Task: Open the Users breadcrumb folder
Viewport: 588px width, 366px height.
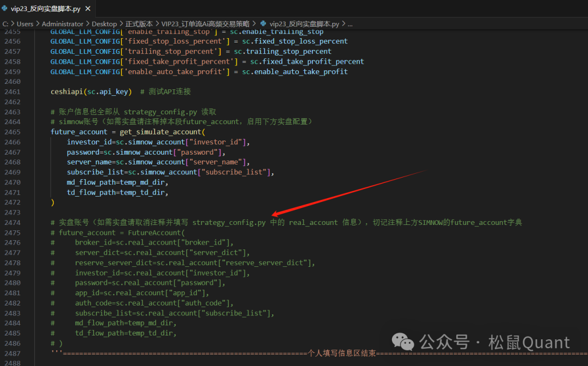Action: (24, 24)
